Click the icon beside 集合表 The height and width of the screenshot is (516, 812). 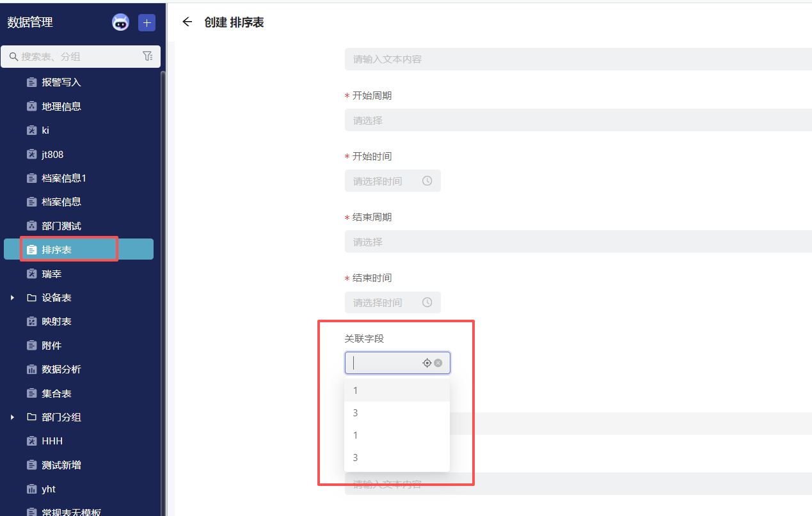[31, 393]
